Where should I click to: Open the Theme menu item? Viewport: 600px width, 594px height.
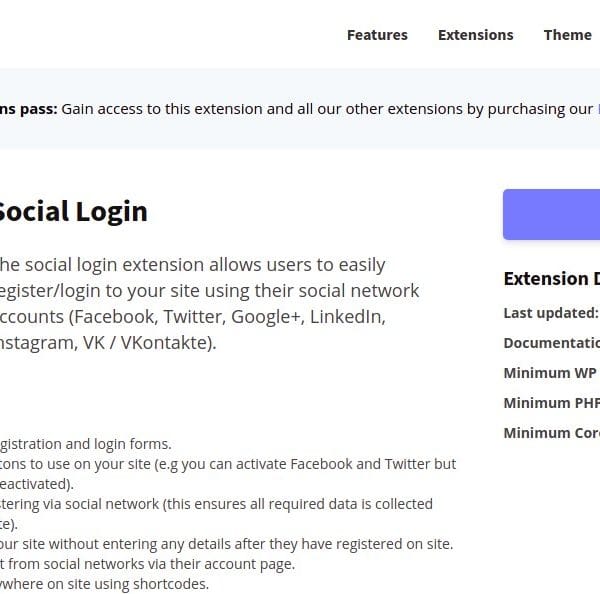point(567,35)
